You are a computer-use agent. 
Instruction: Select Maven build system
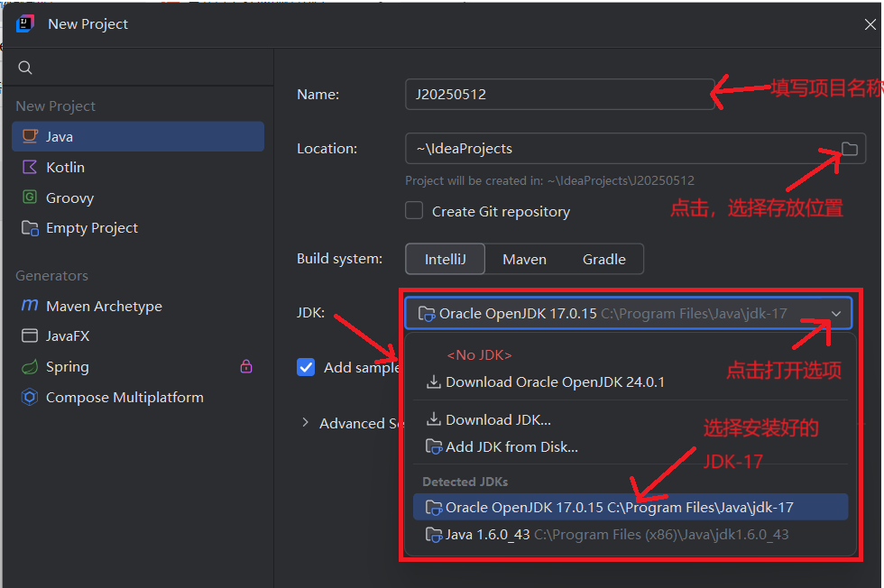point(524,259)
